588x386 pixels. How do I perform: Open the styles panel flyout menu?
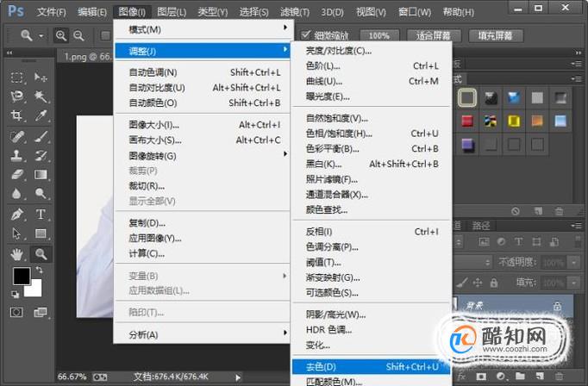[577, 78]
